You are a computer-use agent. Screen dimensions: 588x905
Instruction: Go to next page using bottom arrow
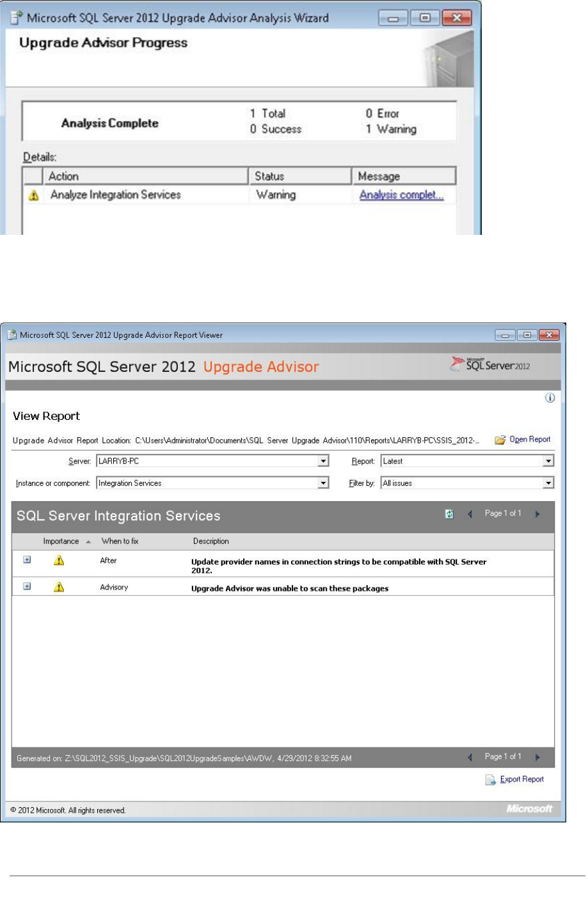click(537, 757)
